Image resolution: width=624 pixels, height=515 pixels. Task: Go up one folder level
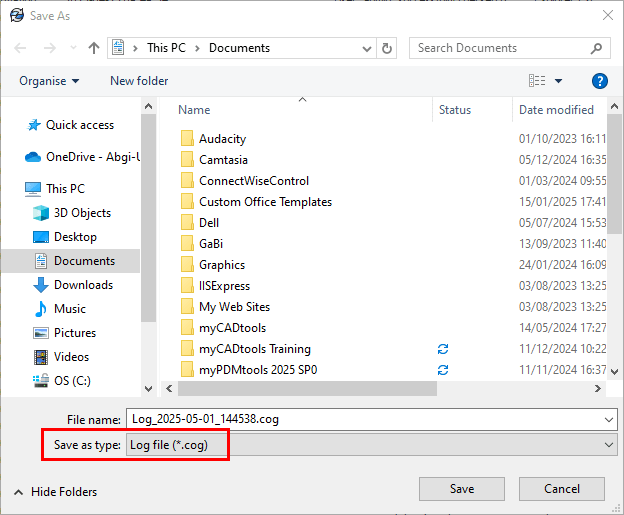pyautogui.click(x=94, y=48)
